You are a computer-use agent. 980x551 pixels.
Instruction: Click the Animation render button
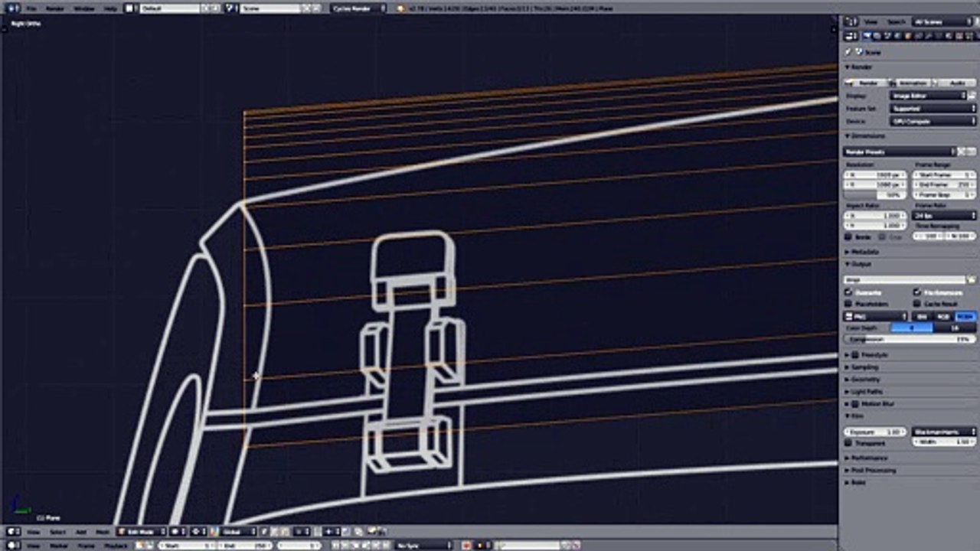910,83
